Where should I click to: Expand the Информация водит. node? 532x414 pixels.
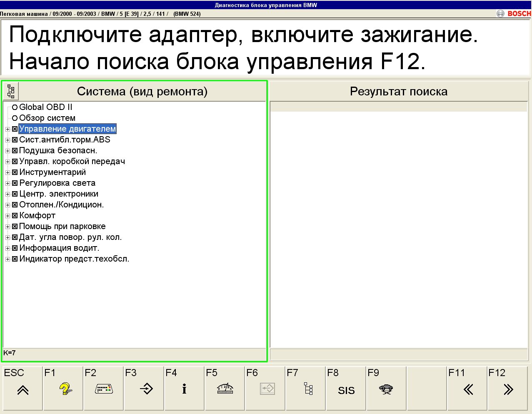tap(7, 248)
